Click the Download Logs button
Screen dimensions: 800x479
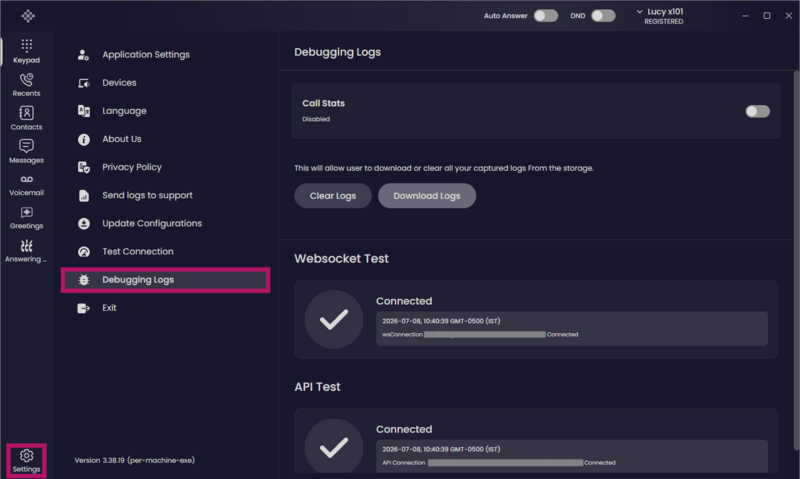(427, 196)
